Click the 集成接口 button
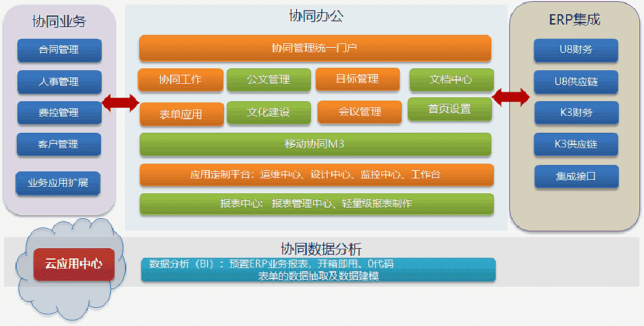Screen dimensions: 644x326 click(x=576, y=176)
